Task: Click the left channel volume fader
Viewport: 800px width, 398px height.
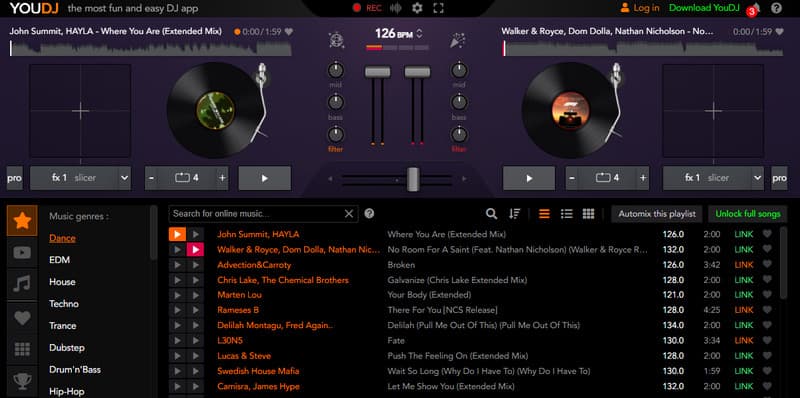Action: [x=378, y=71]
